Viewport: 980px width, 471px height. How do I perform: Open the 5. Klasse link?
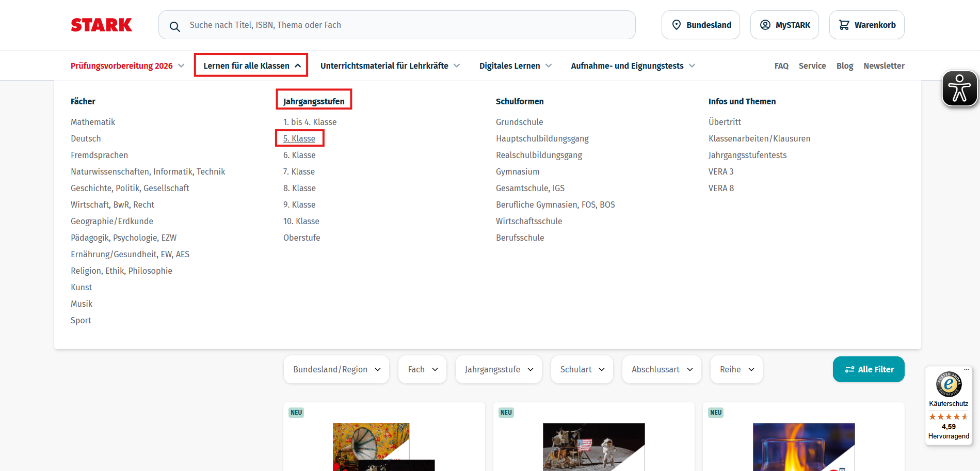[299, 138]
